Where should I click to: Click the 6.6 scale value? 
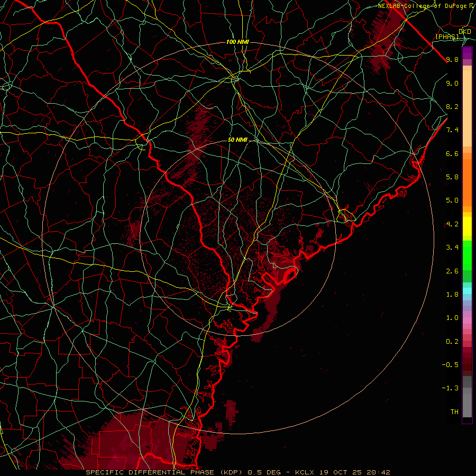[x=452, y=153]
